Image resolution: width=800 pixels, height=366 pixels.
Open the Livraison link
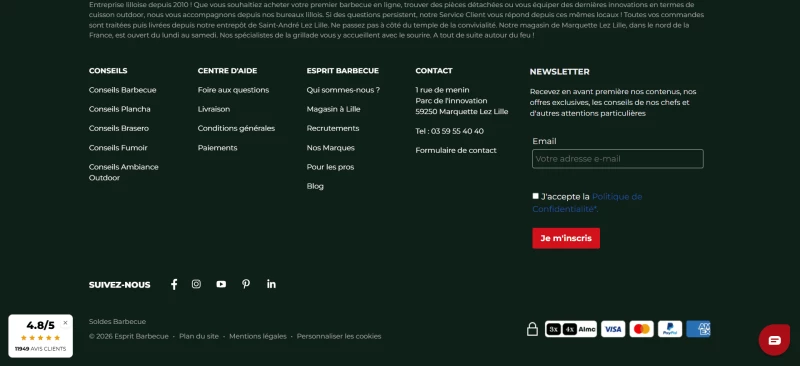214,109
